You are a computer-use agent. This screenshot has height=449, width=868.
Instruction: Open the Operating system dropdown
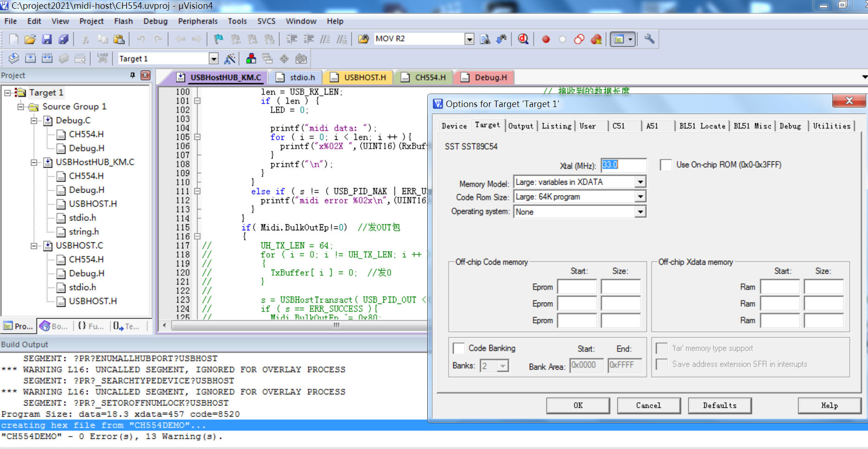click(640, 212)
